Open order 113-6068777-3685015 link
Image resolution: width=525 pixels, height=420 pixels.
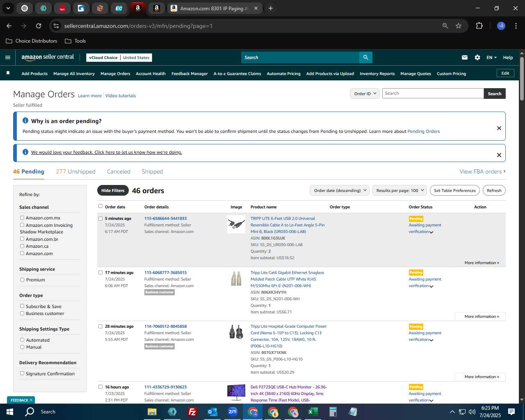click(165, 272)
